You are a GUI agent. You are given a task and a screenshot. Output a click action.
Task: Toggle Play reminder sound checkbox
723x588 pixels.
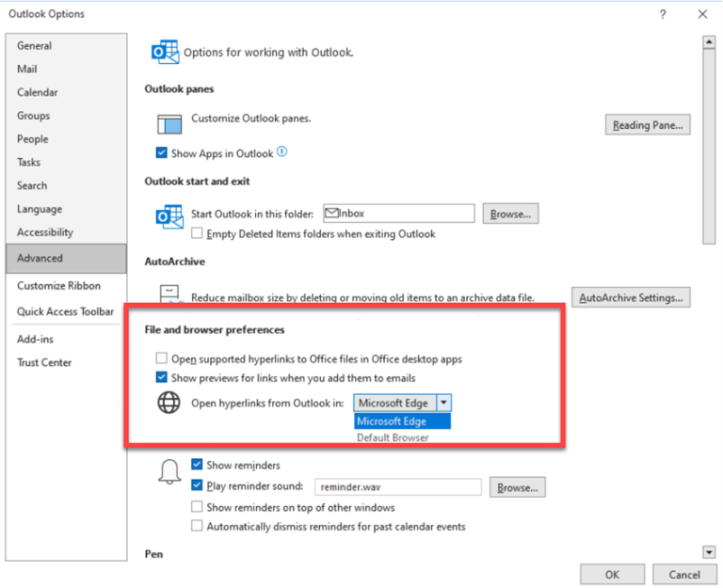(197, 485)
